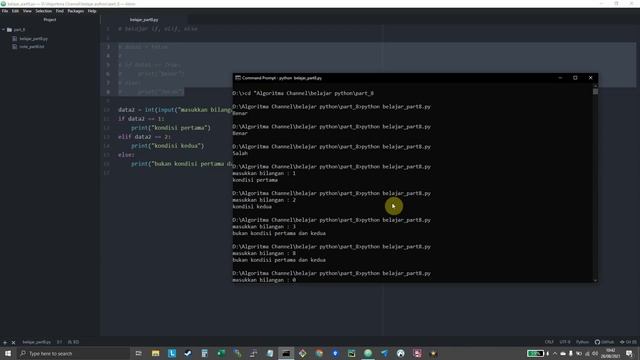Open the View menu in Atom
Viewport: 640px width, 360px height.
(27, 11)
